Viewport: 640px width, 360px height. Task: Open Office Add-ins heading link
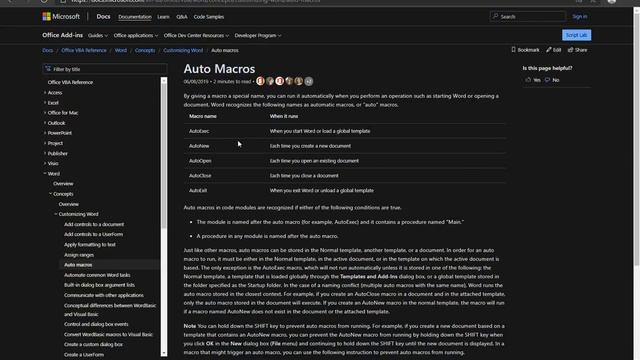click(62, 35)
